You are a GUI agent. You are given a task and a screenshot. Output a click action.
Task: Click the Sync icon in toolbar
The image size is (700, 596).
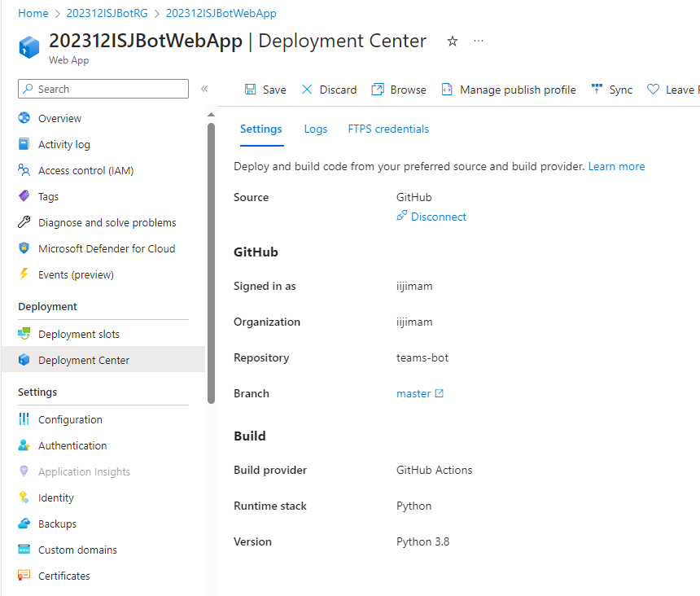pyautogui.click(x=597, y=90)
